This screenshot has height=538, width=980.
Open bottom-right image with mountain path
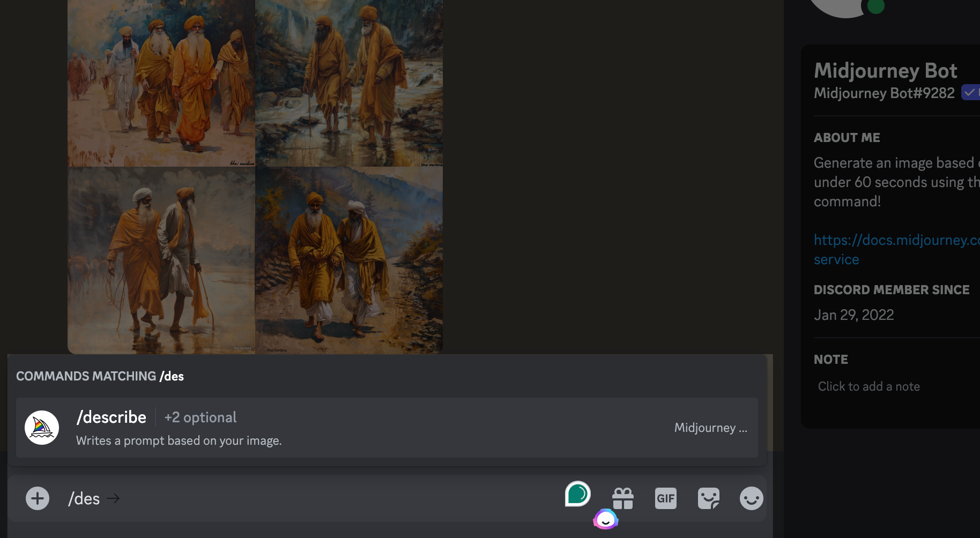point(349,260)
